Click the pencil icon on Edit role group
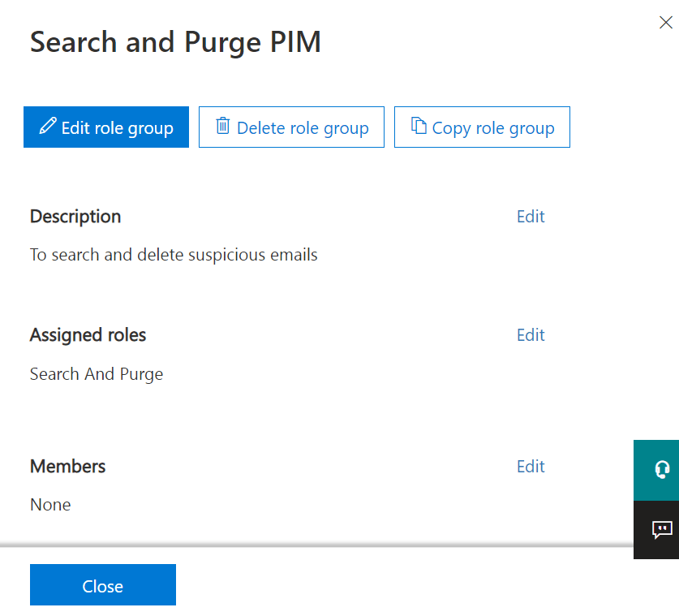 click(48, 127)
